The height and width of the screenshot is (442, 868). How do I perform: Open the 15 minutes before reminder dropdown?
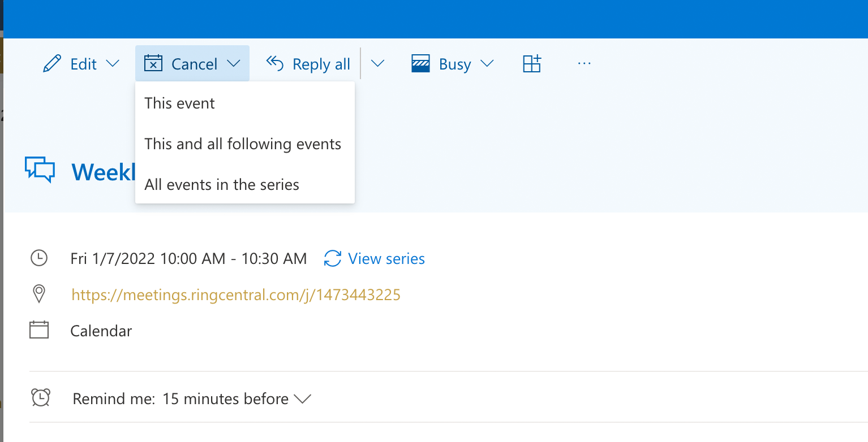pyautogui.click(x=237, y=399)
